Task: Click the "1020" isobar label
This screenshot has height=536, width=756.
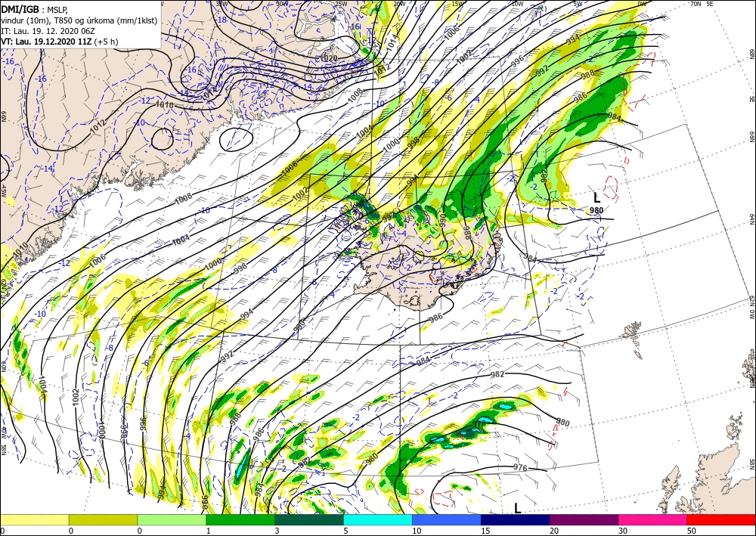Action: 329,58
